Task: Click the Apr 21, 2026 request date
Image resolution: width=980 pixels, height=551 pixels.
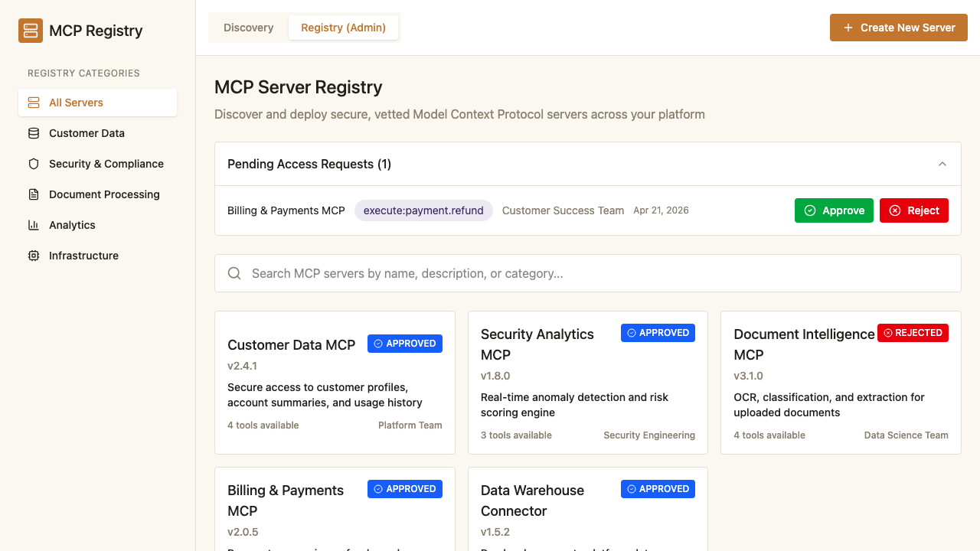Action: [661, 210]
